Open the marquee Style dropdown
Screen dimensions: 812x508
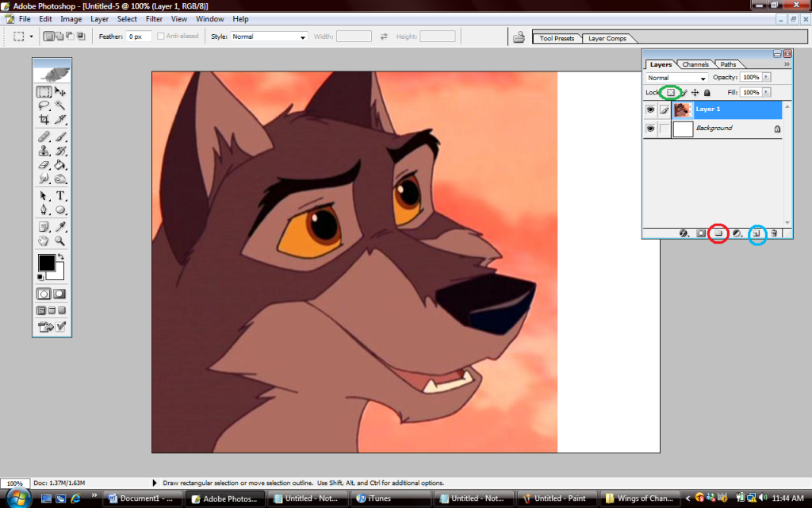(x=269, y=37)
